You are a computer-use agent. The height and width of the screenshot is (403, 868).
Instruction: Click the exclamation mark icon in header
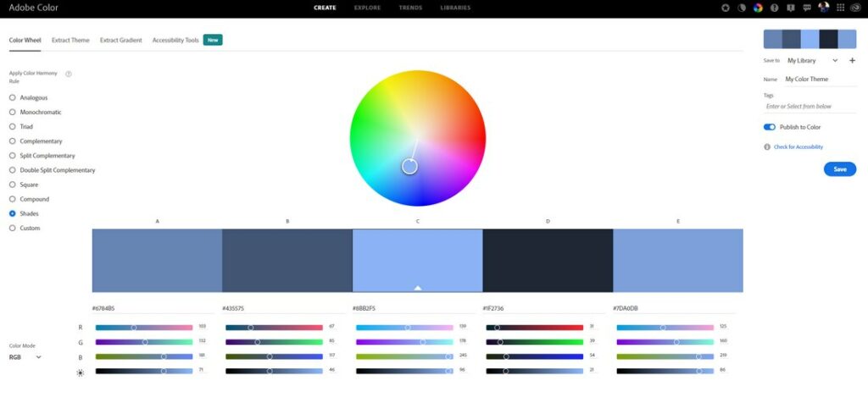(x=775, y=8)
